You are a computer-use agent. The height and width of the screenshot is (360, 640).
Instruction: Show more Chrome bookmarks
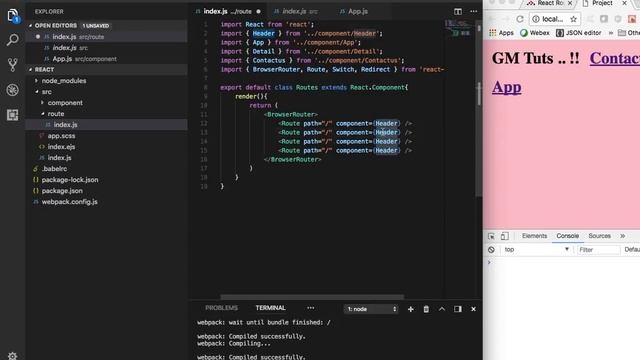(611, 33)
